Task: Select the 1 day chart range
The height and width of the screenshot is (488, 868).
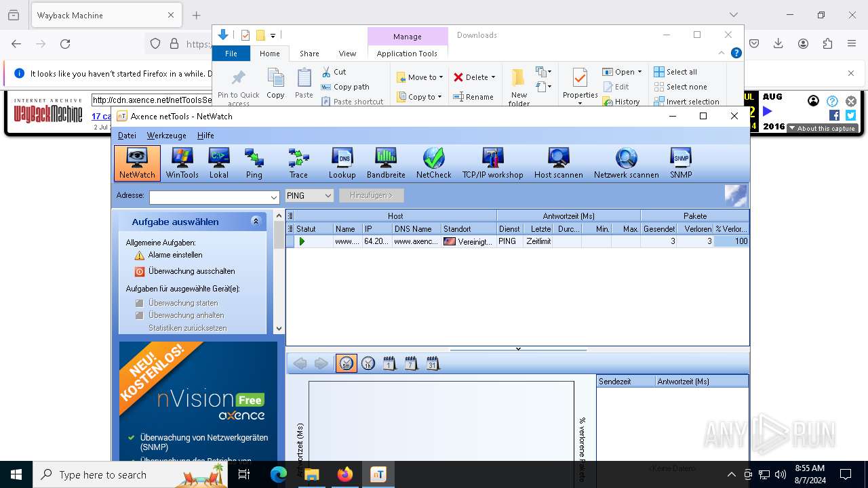Action: [x=389, y=364]
